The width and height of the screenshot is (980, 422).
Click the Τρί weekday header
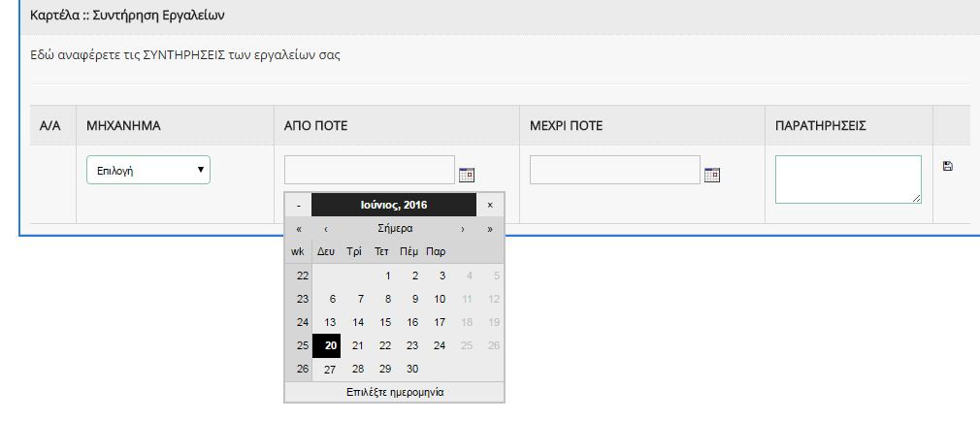[x=354, y=252]
